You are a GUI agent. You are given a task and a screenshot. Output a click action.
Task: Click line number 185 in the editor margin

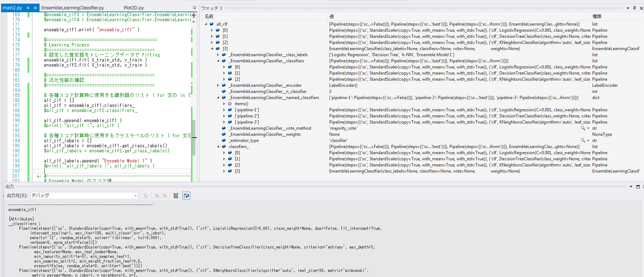16,95
